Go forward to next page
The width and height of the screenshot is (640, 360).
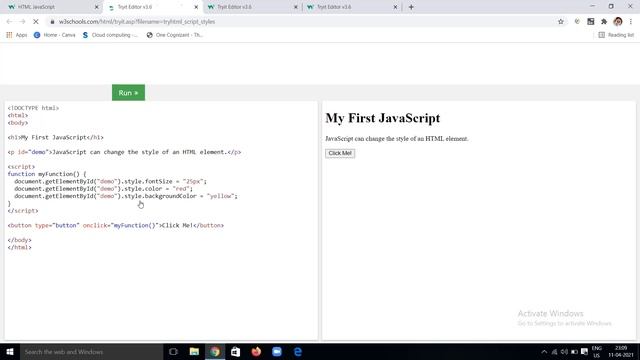pyautogui.click(x=22, y=22)
